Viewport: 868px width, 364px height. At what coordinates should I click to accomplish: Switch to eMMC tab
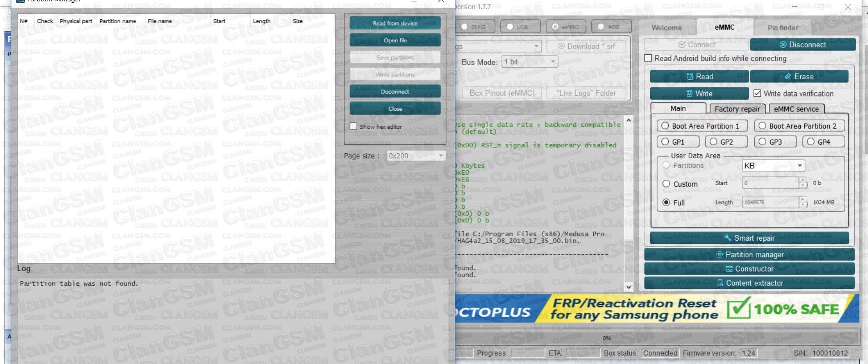pyautogui.click(x=724, y=27)
